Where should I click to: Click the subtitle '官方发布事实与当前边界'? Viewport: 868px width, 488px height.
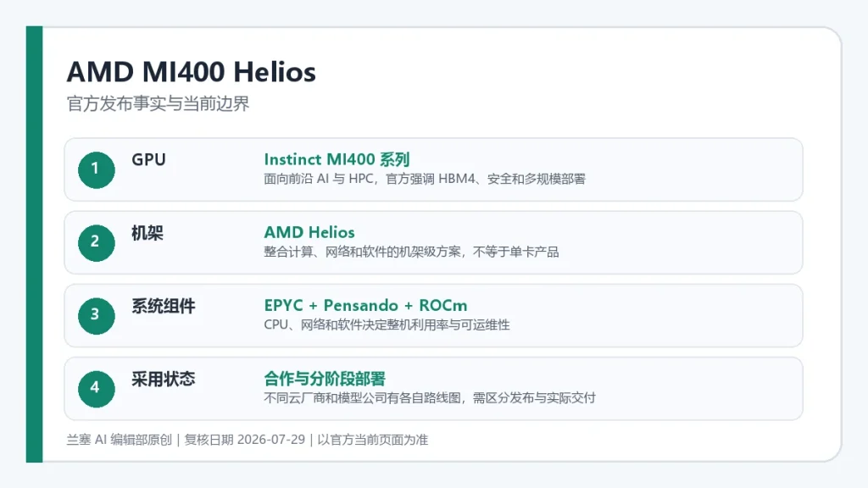coord(158,103)
